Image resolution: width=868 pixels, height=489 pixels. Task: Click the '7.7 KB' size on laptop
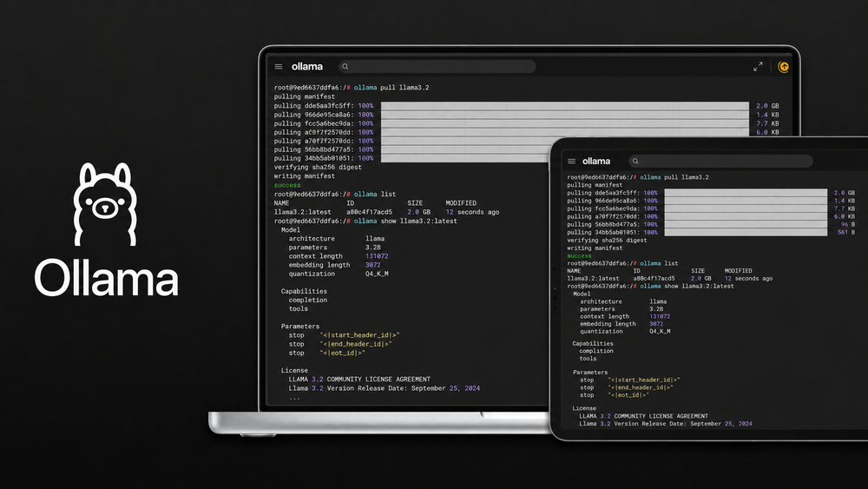[767, 123]
